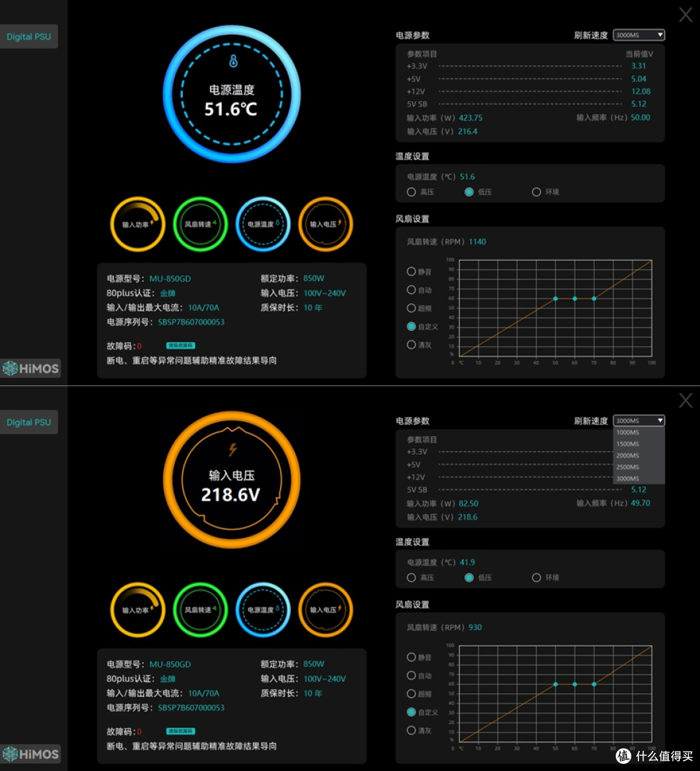
Task: Choose 静音 fan mode in the 51.6℃ window
Action: [412, 272]
